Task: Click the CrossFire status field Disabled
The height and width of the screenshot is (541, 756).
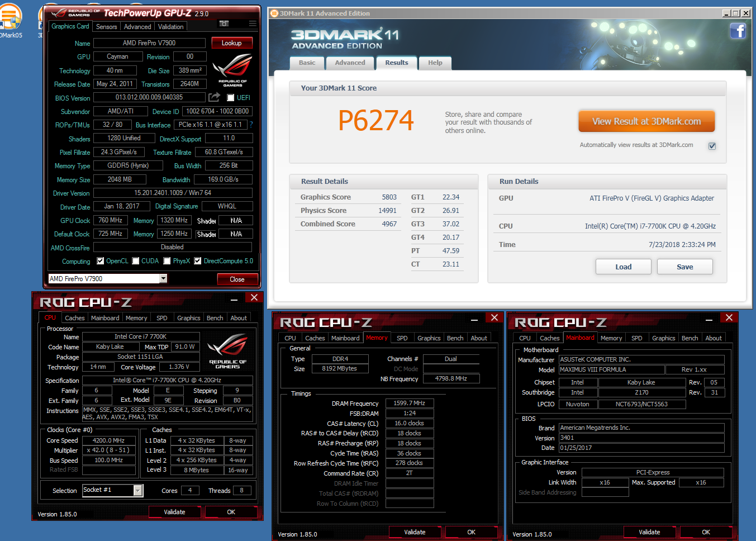Action: 173,247
